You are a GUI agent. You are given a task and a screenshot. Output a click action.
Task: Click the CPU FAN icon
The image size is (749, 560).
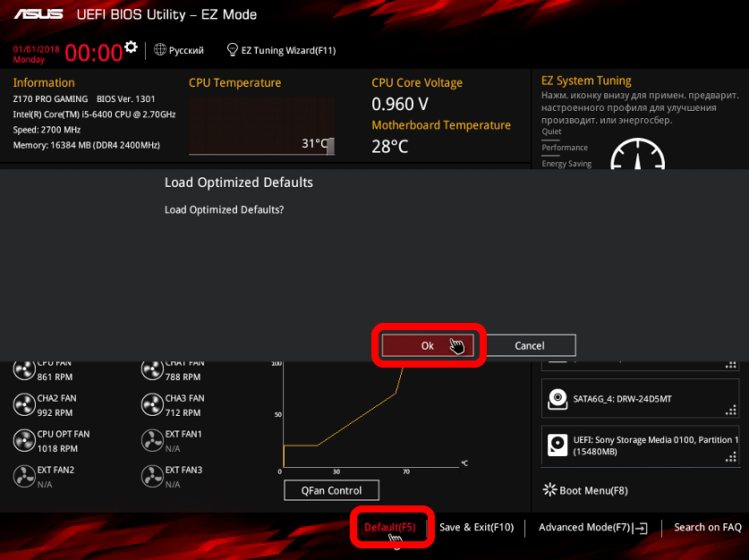(x=24, y=369)
